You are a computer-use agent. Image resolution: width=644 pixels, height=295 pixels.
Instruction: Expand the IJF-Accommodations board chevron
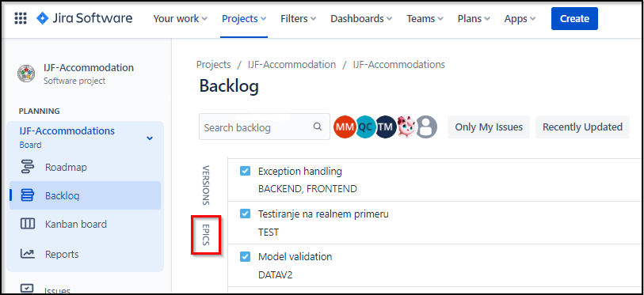click(150, 138)
